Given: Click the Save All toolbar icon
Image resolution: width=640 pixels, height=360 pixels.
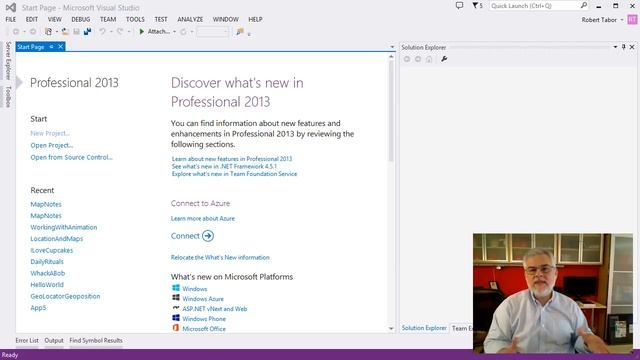Looking at the screenshot, I should point(87,31).
